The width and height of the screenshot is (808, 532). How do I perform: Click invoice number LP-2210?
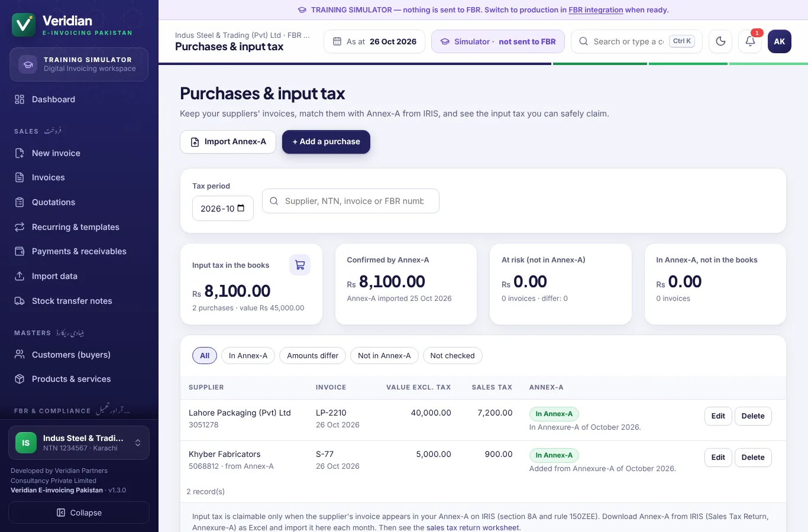331,413
